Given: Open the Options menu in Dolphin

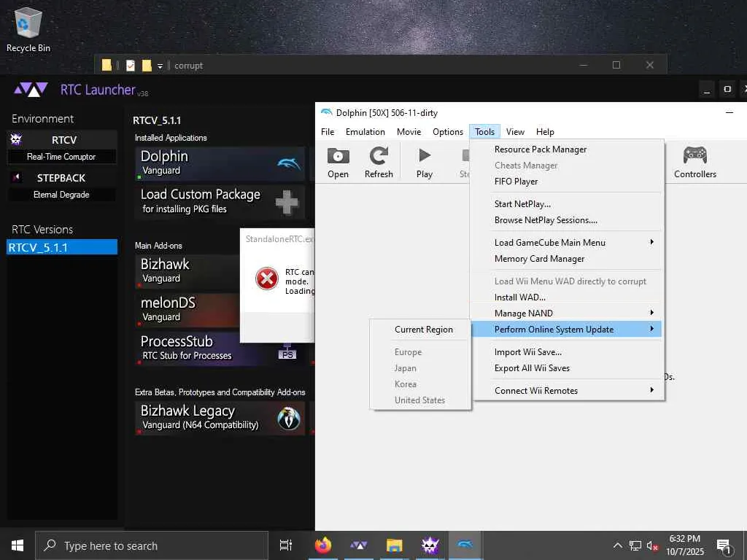Looking at the screenshot, I should point(447,132).
